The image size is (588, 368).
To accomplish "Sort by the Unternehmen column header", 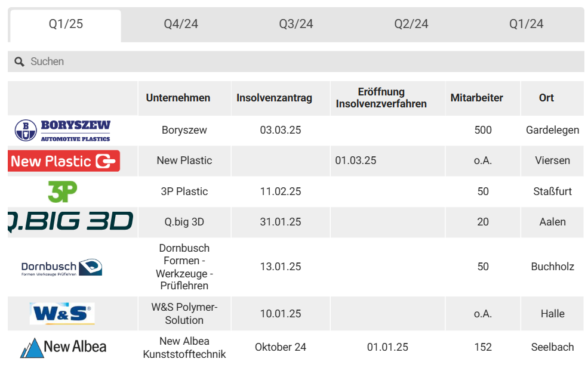I will coord(178,98).
